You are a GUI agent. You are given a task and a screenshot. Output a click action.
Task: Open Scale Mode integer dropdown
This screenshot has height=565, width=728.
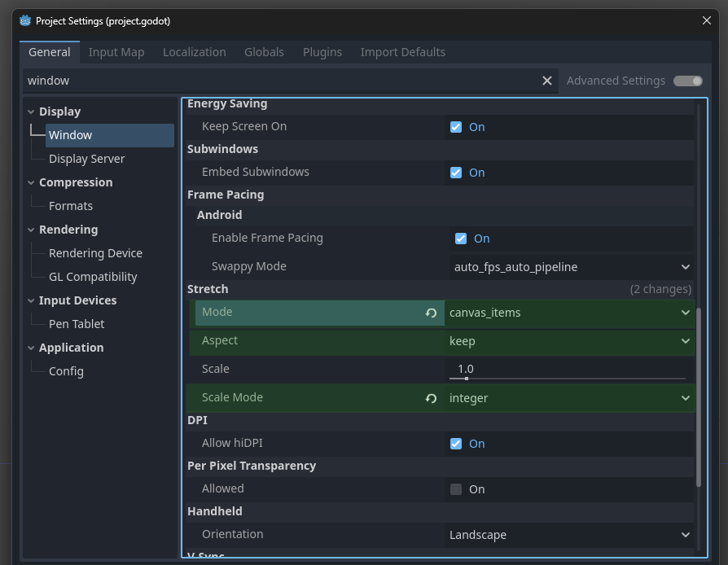coord(569,398)
